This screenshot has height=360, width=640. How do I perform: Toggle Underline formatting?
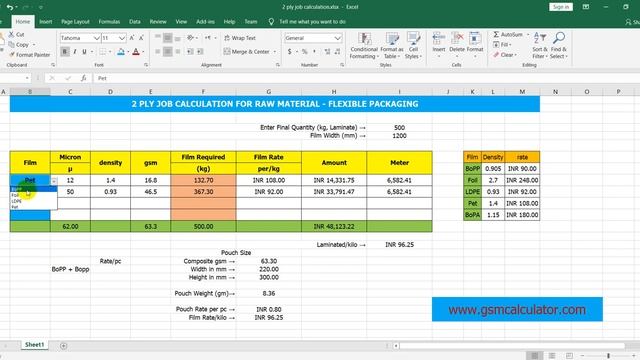[x=84, y=52]
